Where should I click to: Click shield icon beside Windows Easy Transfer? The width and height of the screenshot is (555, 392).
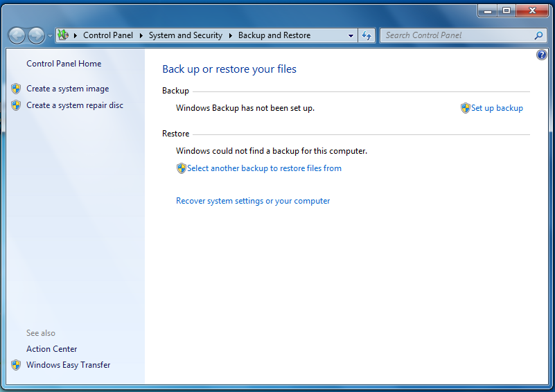pos(16,365)
